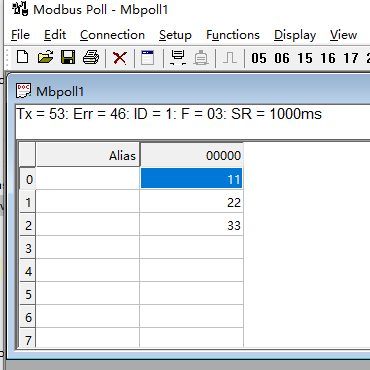Click row header 2
The height and width of the screenshot is (370, 370).
pos(28,225)
